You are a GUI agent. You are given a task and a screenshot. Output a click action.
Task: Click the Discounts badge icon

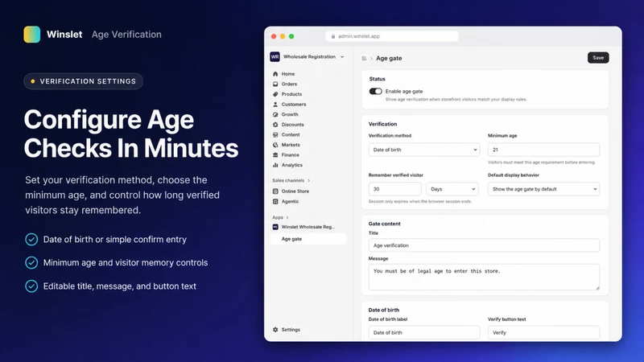click(x=275, y=125)
